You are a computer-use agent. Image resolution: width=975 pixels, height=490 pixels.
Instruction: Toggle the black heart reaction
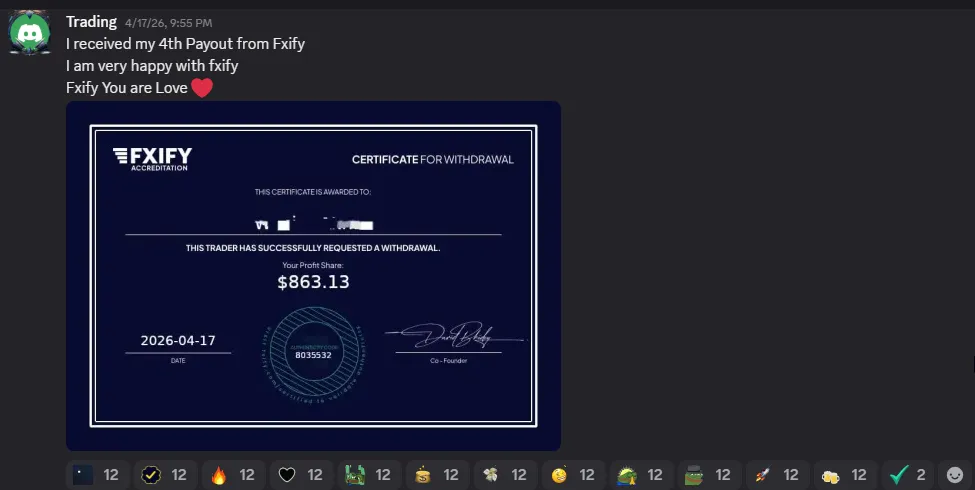[x=301, y=475]
